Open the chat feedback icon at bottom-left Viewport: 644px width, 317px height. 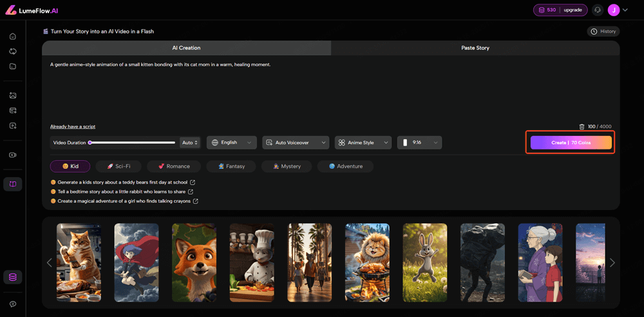click(x=13, y=303)
